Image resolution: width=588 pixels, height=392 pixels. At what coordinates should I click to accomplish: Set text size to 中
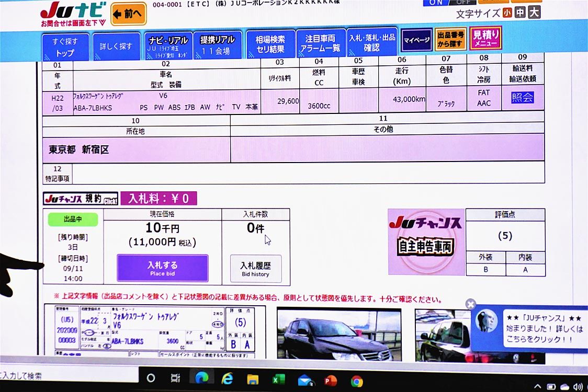pyautogui.click(x=520, y=13)
